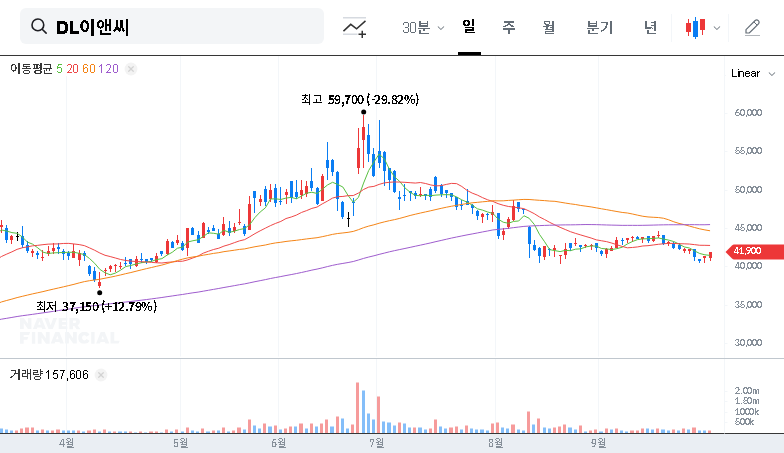
Task: Switch to the 분기 quarterly tab
Action: [x=600, y=27]
